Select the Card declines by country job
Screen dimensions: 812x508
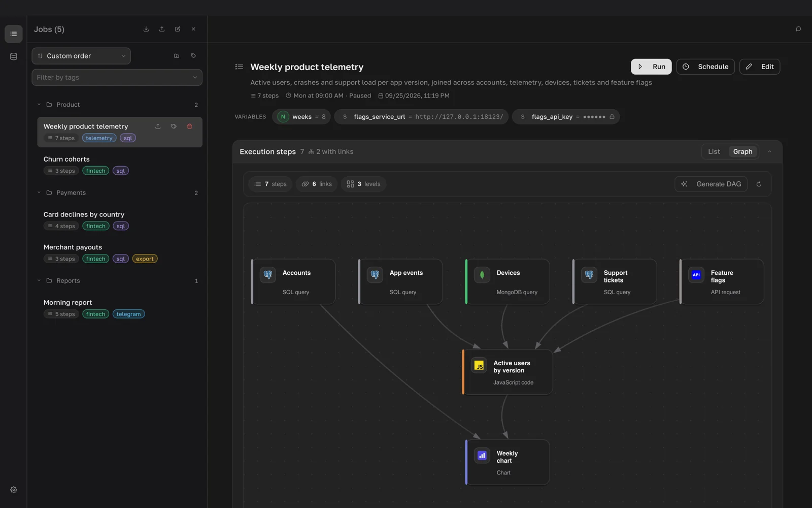[120, 220]
